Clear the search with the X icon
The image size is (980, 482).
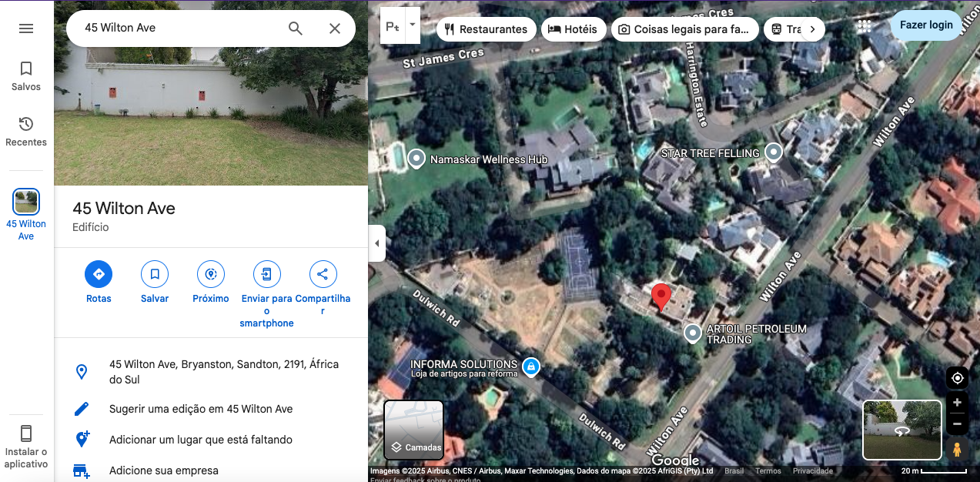tap(335, 28)
